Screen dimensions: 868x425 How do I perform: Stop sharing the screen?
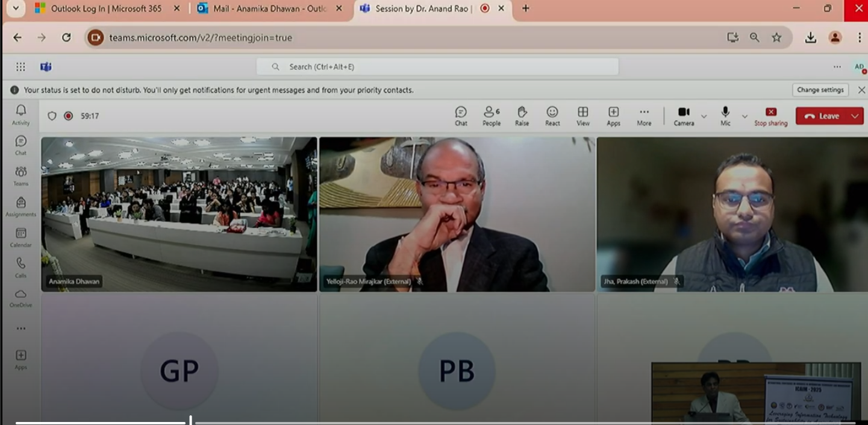pyautogui.click(x=770, y=116)
